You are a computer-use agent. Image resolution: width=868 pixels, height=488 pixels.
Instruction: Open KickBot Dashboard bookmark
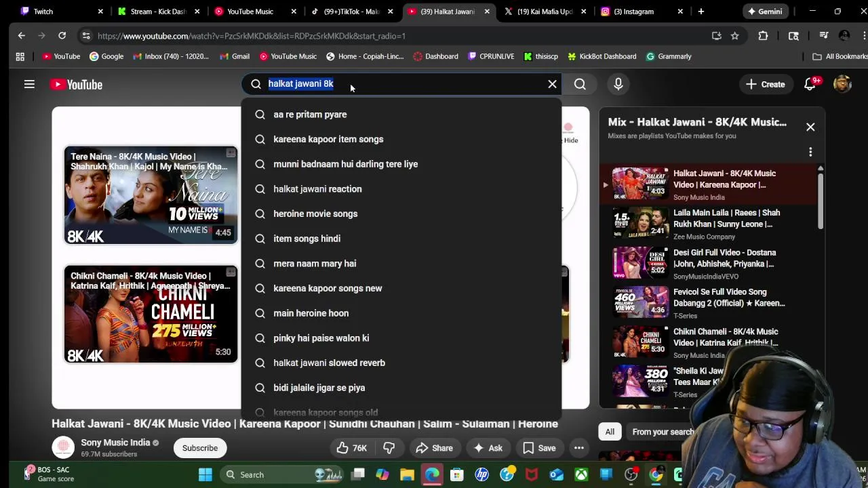coord(601,56)
